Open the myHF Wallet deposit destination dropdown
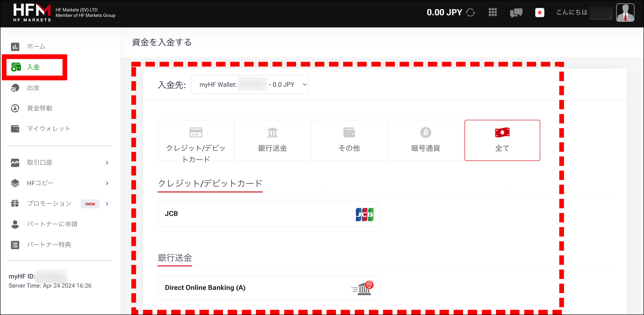The width and height of the screenshot is (644, 315). [x=249, y=84]
